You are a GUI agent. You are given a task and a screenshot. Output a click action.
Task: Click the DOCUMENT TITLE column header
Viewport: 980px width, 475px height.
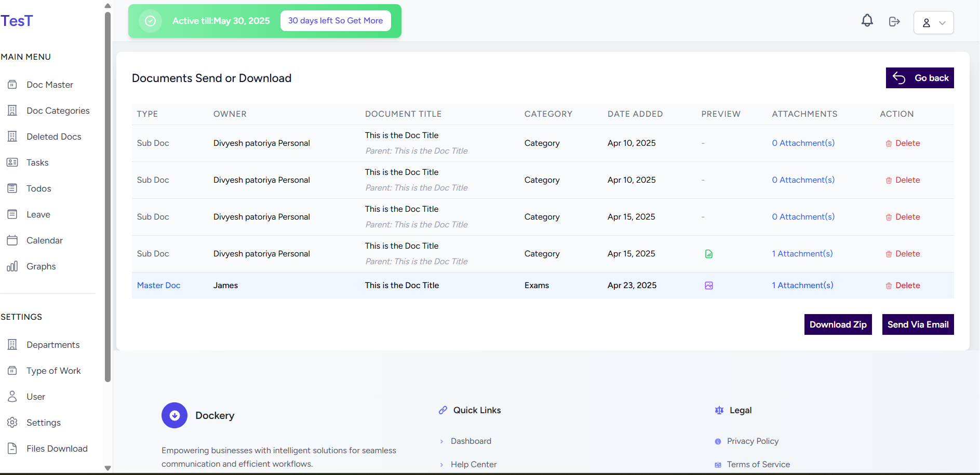(x=403, y=114)
